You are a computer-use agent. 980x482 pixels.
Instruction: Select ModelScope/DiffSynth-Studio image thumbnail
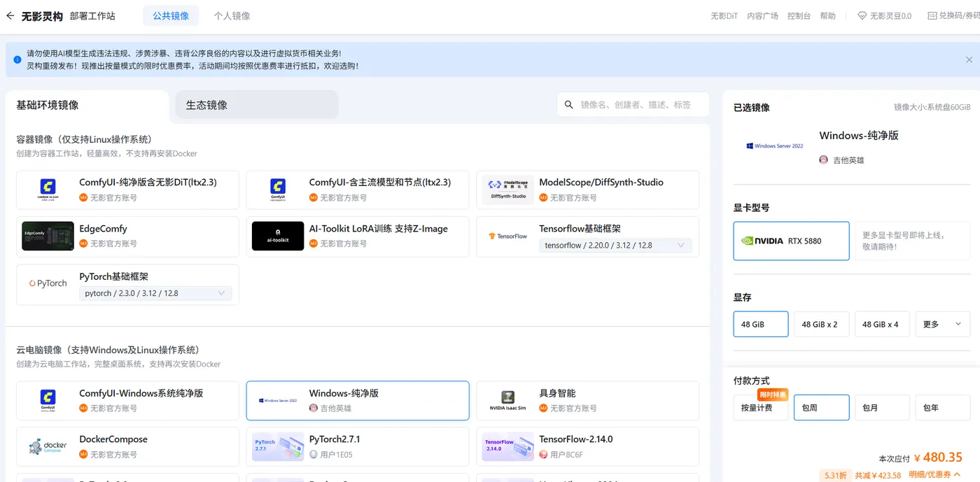(508, 190)
